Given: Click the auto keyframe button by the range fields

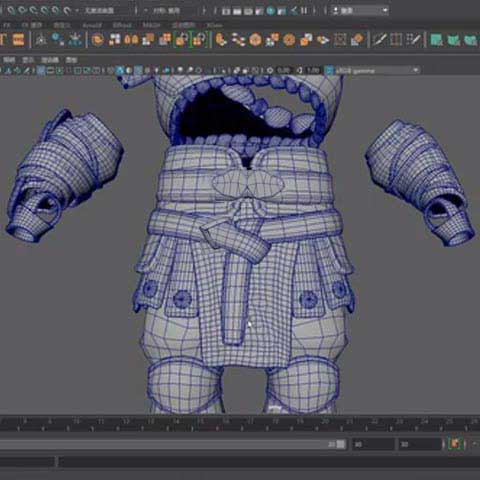Looking at the screenshot, I should pyautogui.click(x=454, y=444).
